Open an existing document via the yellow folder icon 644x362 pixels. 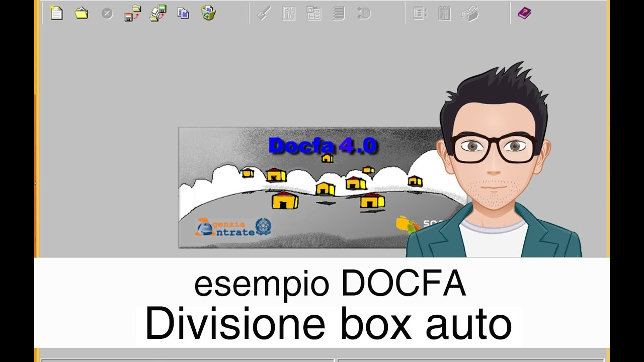[82, 13]
